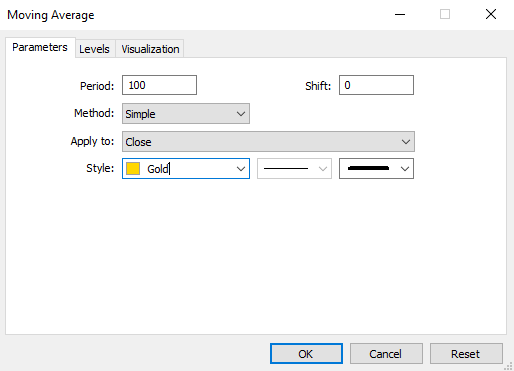The width and height of the screenshot is (514, 371).
Task: Click the Reset button
Action: (466, 354)
